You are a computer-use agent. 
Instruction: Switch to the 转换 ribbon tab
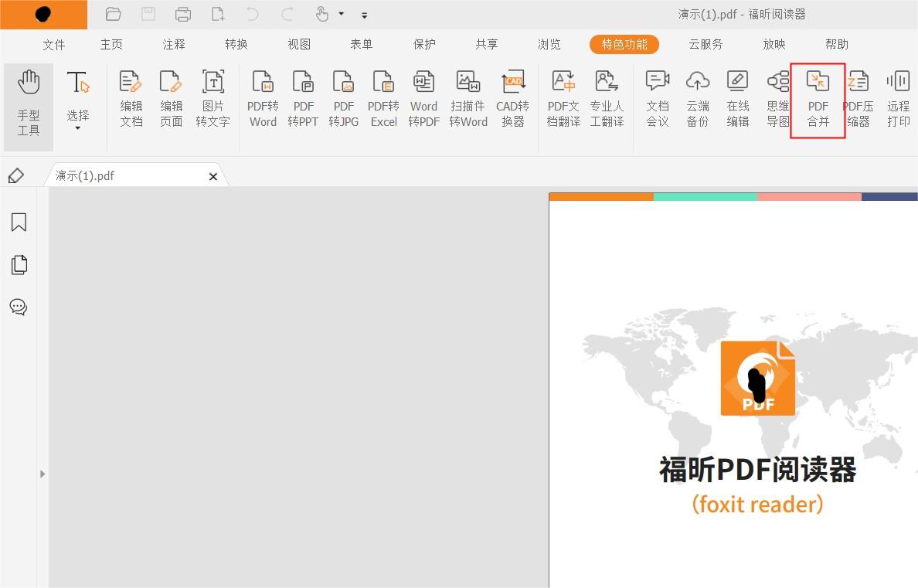[236, 44]
